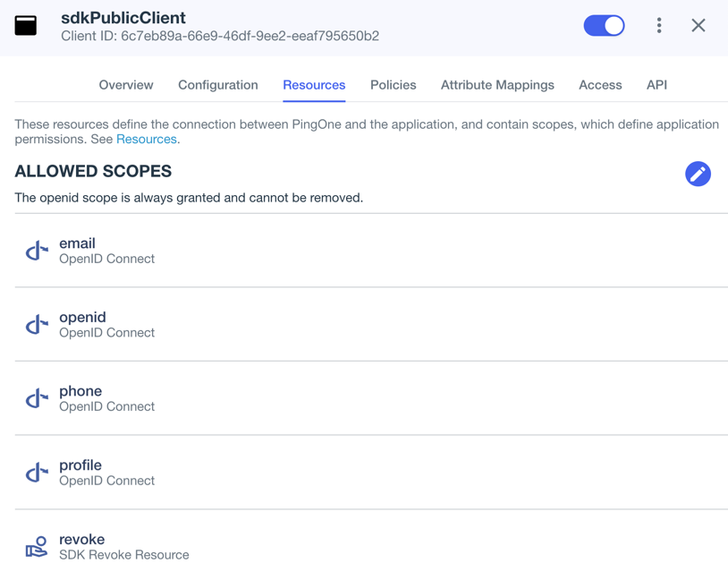Open the API tab
The width and height of the screenshot is (728, 580).
pyautogui.click(x=656, y=85)
